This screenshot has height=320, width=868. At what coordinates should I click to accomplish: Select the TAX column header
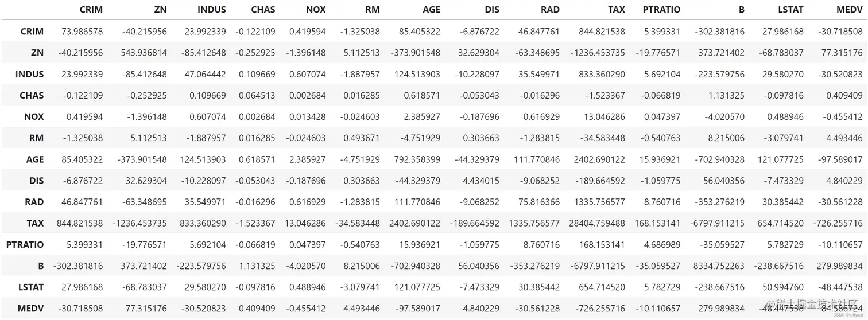616,10
